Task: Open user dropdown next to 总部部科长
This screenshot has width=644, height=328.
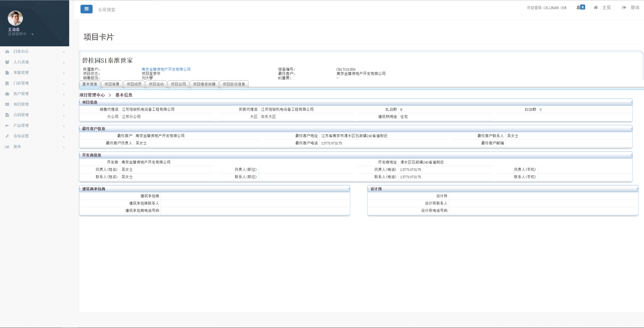Action: (32, 34)
